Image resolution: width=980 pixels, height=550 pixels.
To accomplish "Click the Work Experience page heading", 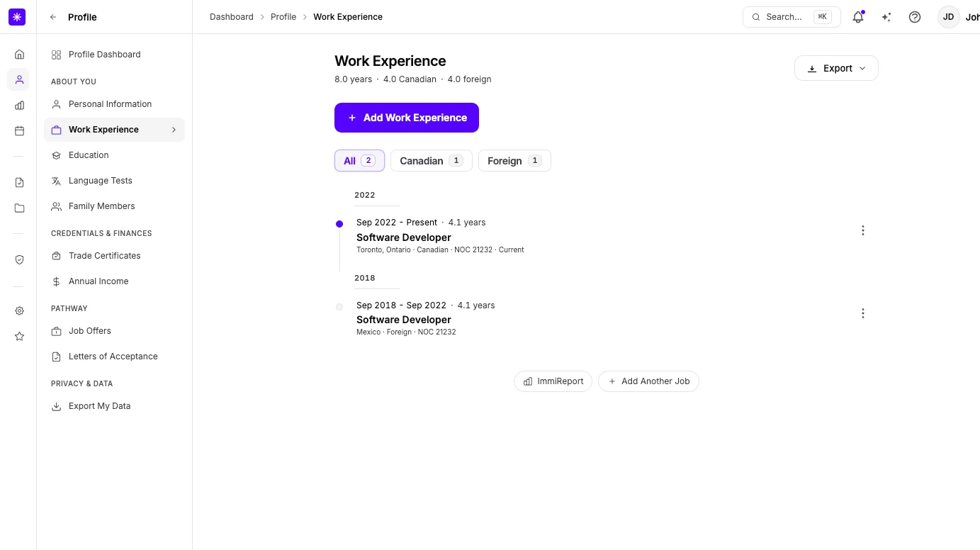I will tap(390, 61).
